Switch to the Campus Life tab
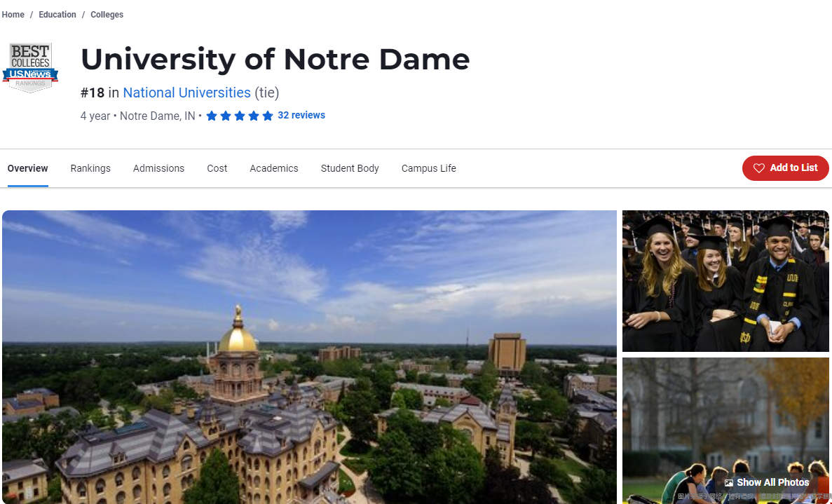 pyautogui.click(x=429, y=168)
